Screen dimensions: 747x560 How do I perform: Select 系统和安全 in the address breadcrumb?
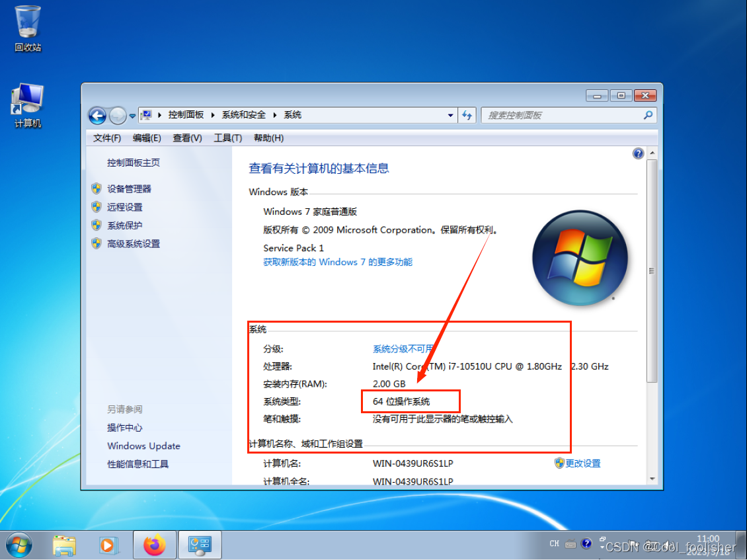[243, 115]
